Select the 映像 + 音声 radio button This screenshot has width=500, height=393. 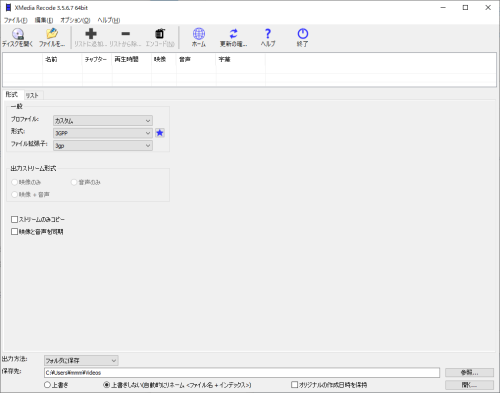point(14,194)
